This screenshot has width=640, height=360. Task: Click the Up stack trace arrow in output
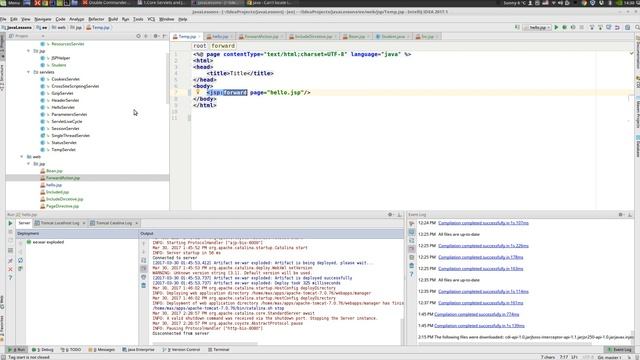coord(144,244)
